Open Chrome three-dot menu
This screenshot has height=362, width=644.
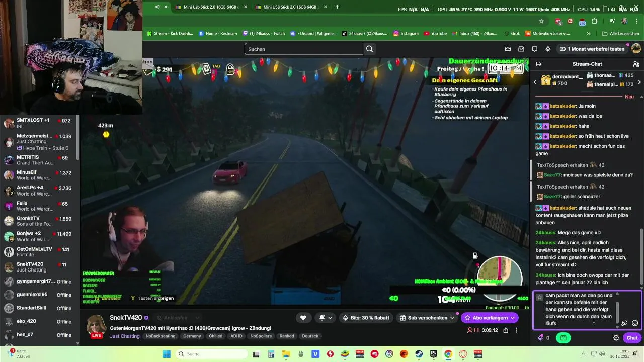[x=636, y=21]
